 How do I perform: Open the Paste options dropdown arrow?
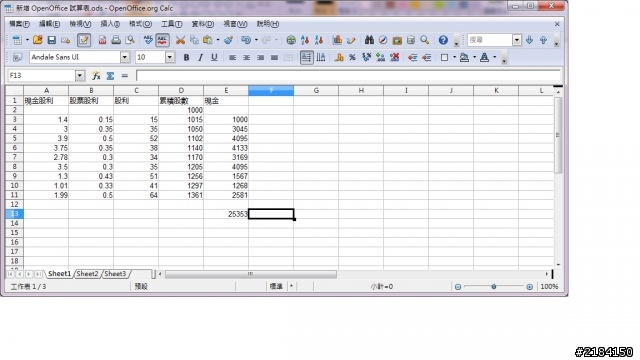tap(218, 40)
